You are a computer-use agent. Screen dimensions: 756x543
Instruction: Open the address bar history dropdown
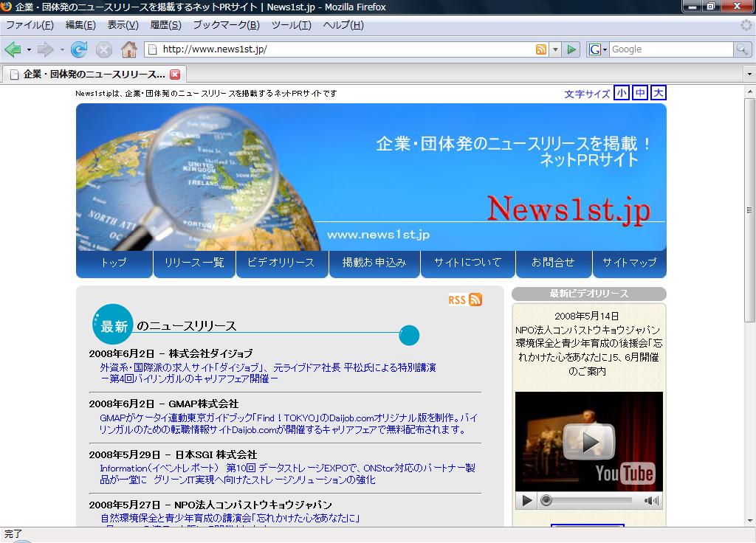point(555,49)
